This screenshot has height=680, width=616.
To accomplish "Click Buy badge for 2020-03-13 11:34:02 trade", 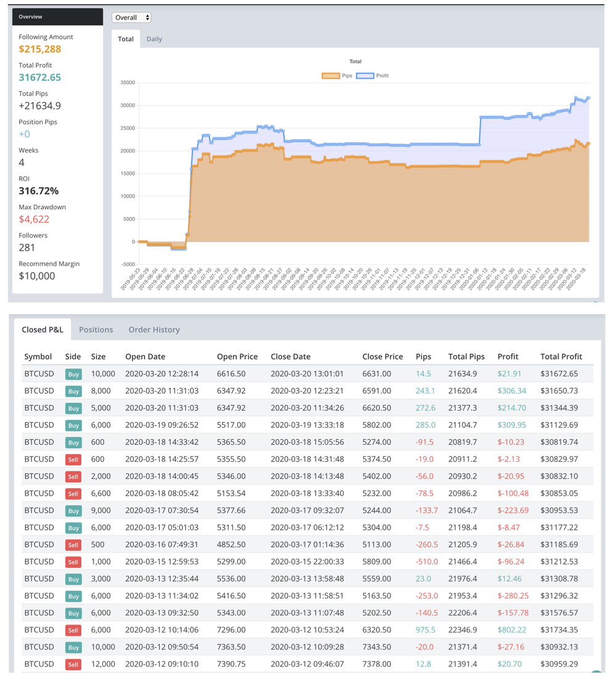I will coord(73,596).
